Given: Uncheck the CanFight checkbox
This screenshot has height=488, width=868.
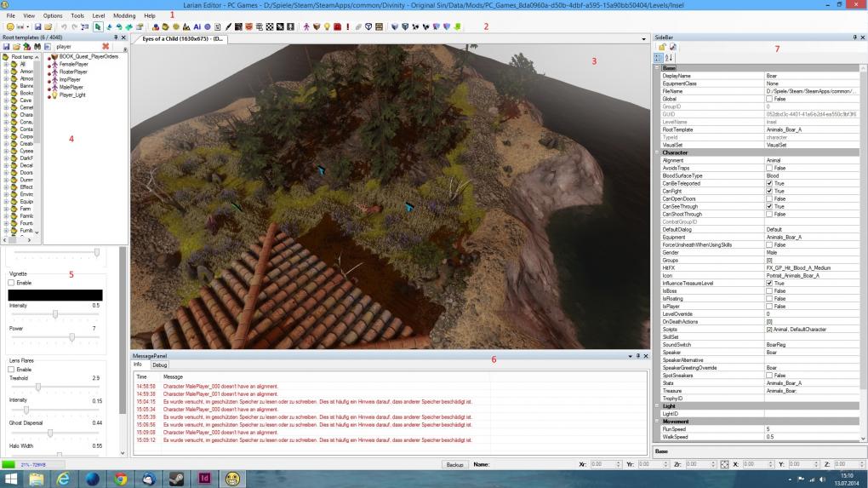Looking at the screenshot, I should click(769, 191).
